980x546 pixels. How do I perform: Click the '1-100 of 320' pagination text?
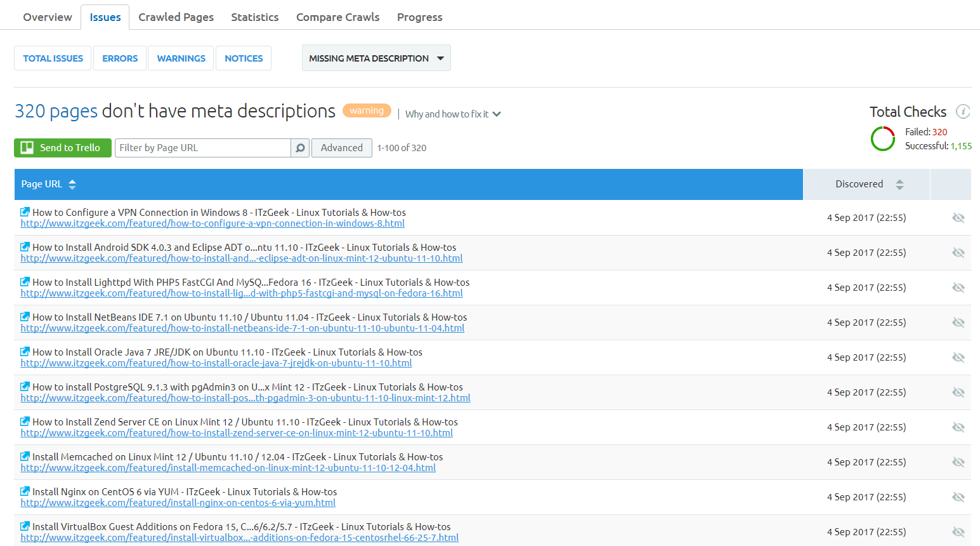pos(402,148)
